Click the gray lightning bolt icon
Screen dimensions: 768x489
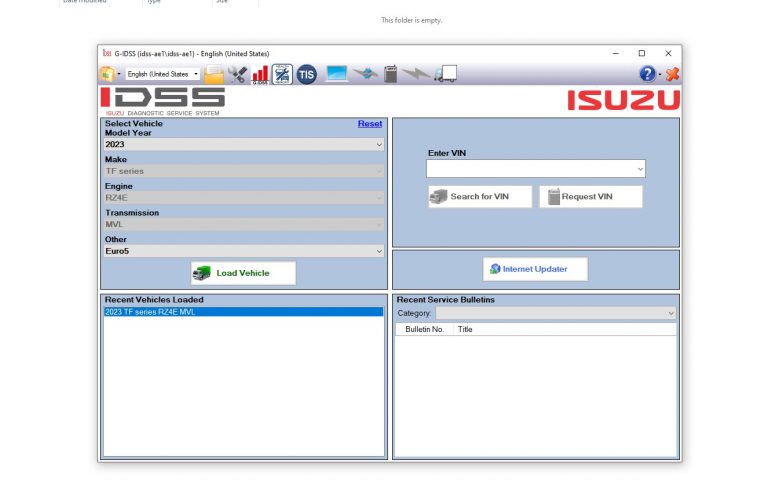pos(416,74)
